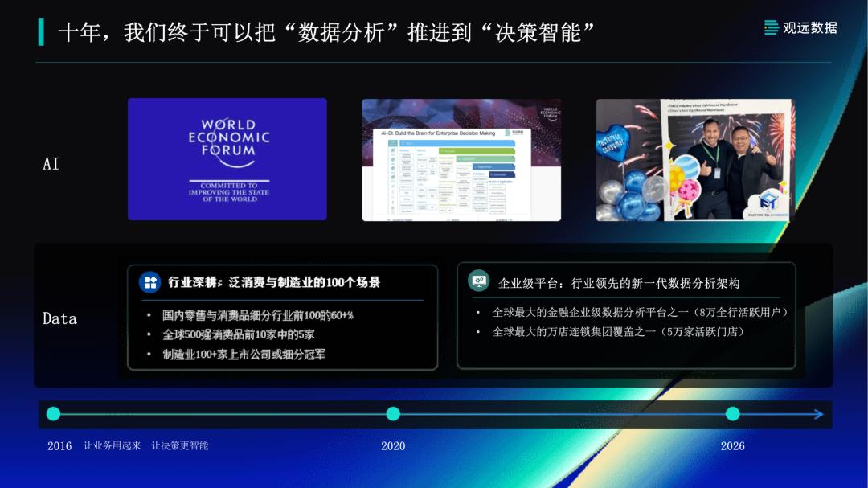Click the 2016 year label
Screen dimensions: 868x488
(x=59, y=446)
